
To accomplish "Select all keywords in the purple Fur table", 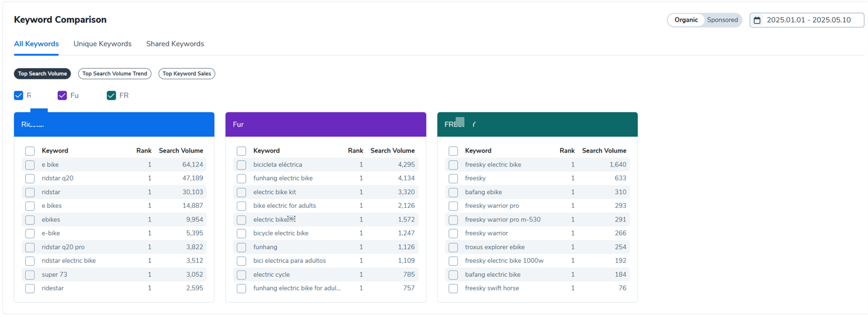I will click(x=241, y=151).
